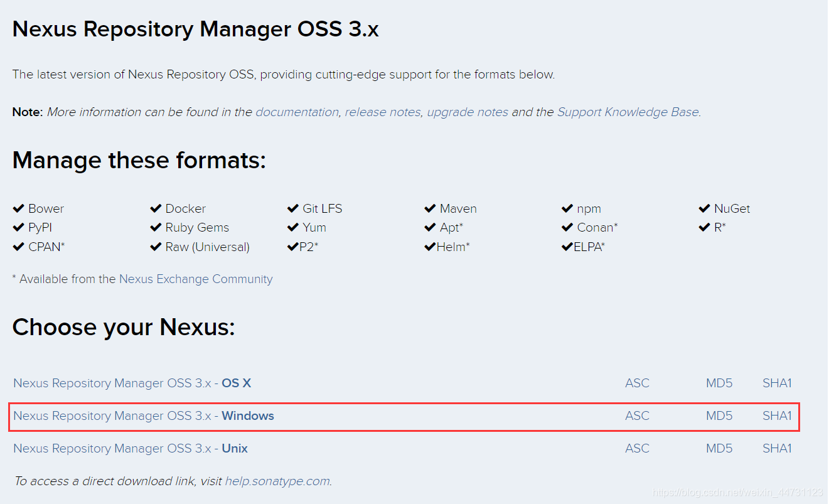The height and width of the screenshot is (504, 829).
Task: Click the checkmark beside NuGet
Action: 704,208
